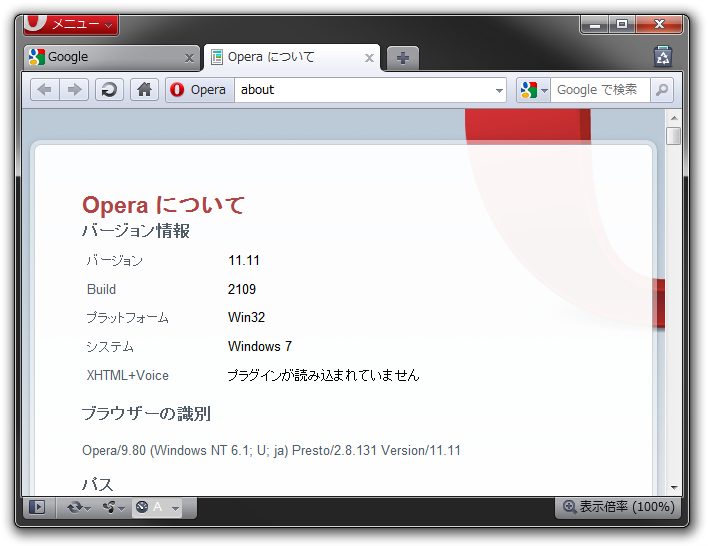Select the Opera について tab

(x=292, y=57)
